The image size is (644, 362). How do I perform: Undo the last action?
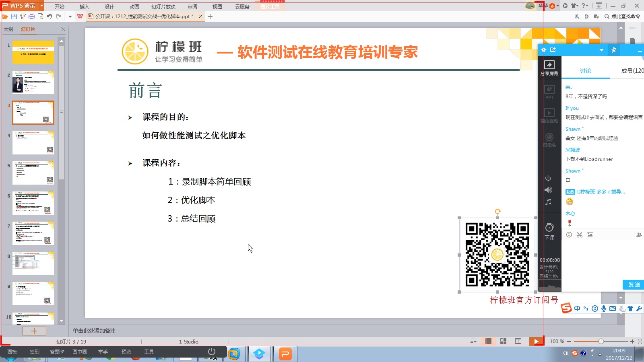(50, 16)
